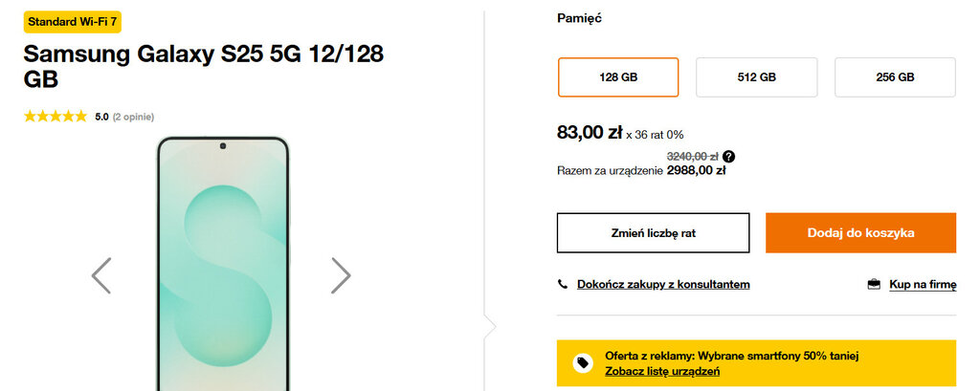Click the price tag icon in the yellow banner
This screenshot has width=980, height=391.
click(x=582, y=363)
